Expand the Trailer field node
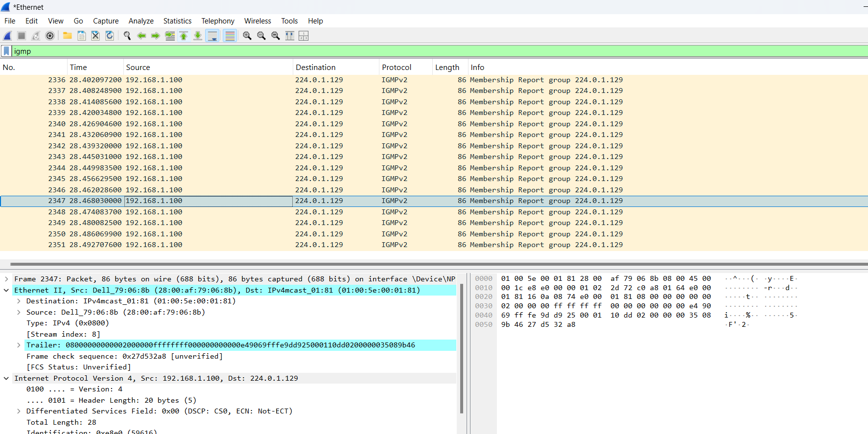Image resolution: width=868 pixels, height=434 pixels. pos(19,345)
